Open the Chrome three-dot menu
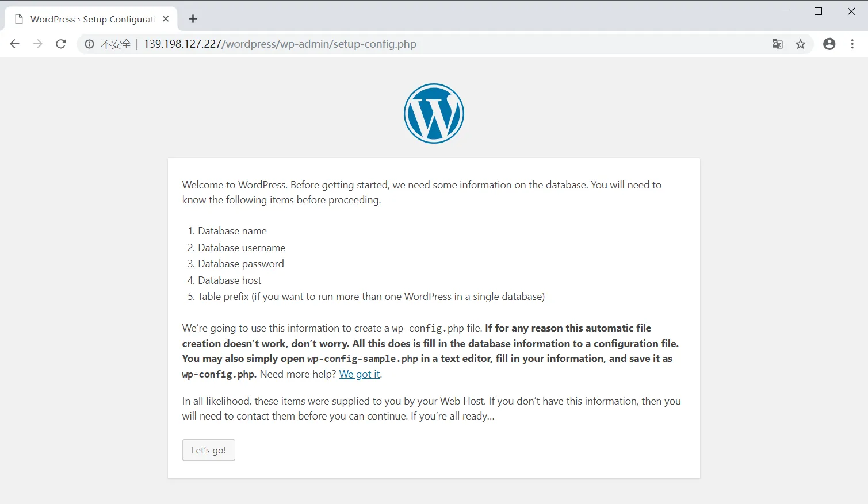 852,44
